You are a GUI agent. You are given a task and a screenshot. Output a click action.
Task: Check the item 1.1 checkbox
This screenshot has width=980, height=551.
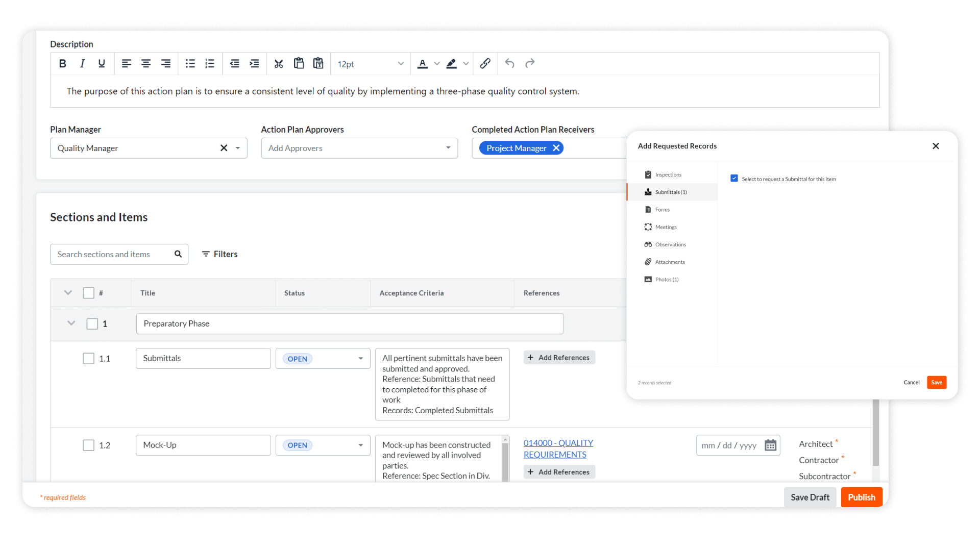89,359
